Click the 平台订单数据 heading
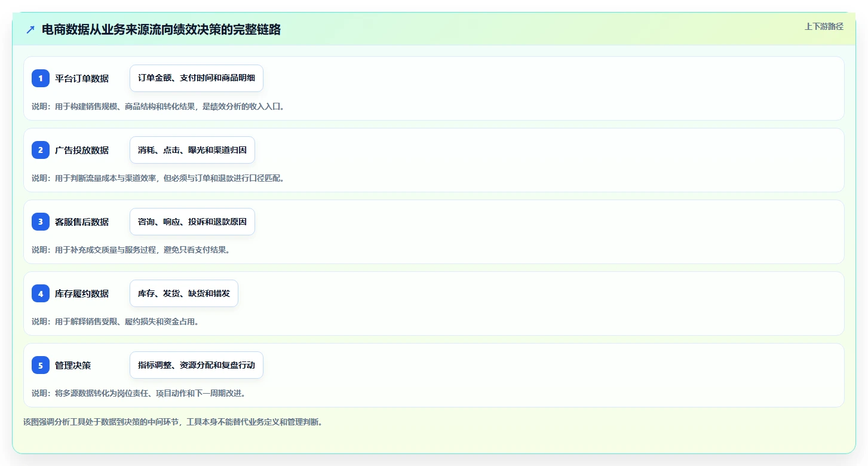Screen dimensions: 868x466 (82, 78)
